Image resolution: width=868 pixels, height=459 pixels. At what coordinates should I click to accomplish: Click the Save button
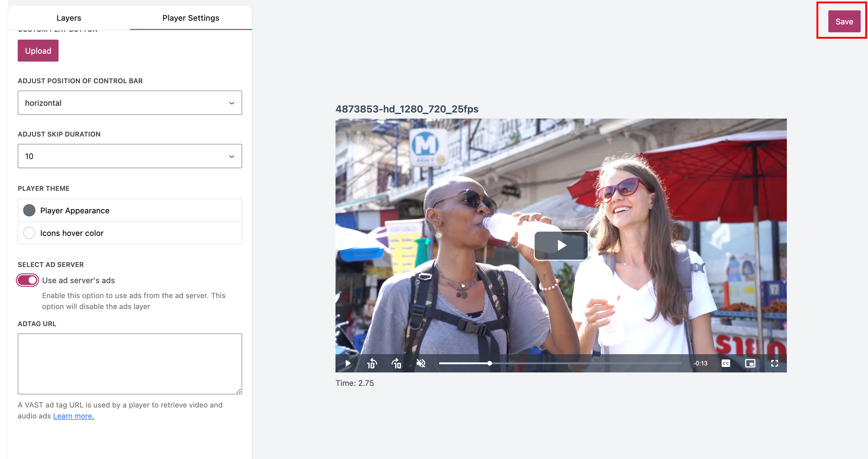844,22
